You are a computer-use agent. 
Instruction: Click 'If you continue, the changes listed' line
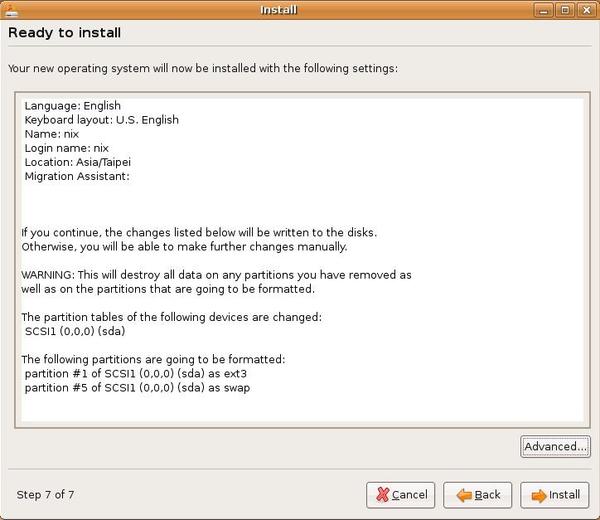coord(199,232)
